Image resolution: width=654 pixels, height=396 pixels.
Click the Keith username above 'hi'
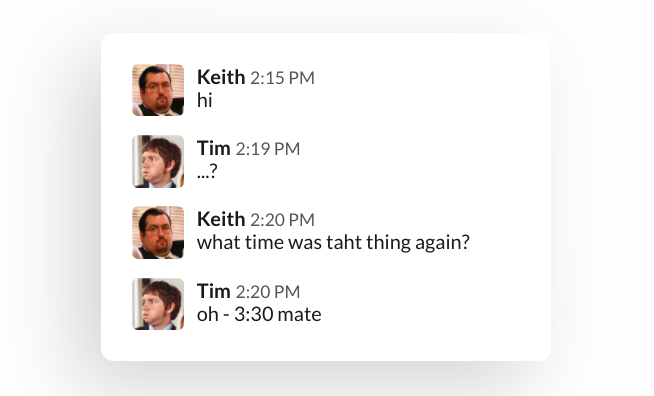click(x=221, y=77)
